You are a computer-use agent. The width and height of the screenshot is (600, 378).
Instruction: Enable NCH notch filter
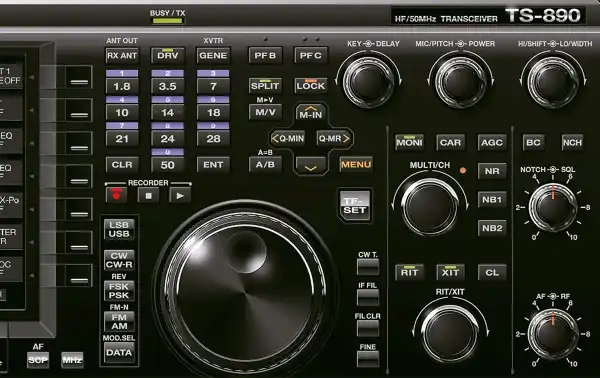[x=572, y=142]
